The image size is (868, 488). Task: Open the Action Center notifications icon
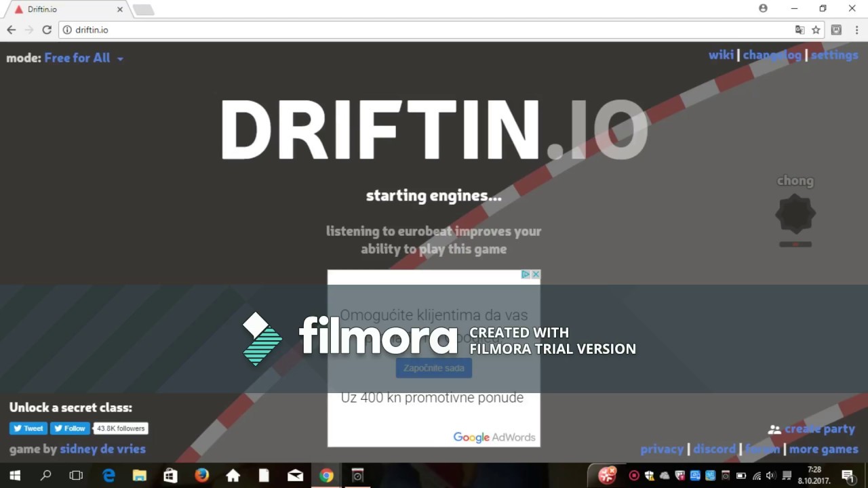point(848,476)
